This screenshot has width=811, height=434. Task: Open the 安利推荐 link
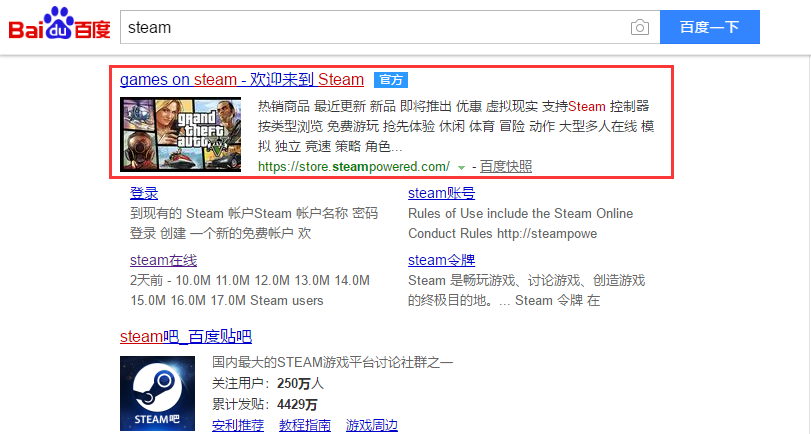pyautogui.click(x=238, y=425)
